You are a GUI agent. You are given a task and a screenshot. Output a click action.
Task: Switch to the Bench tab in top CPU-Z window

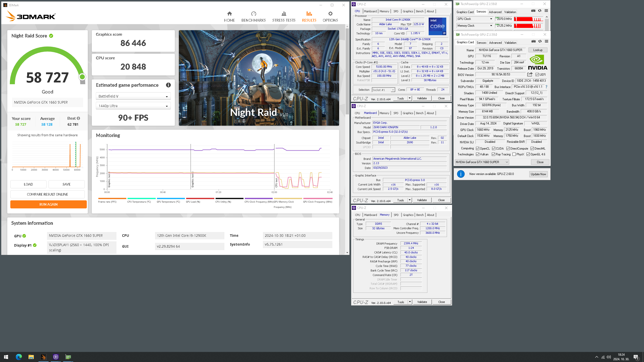tap(420, 11)
